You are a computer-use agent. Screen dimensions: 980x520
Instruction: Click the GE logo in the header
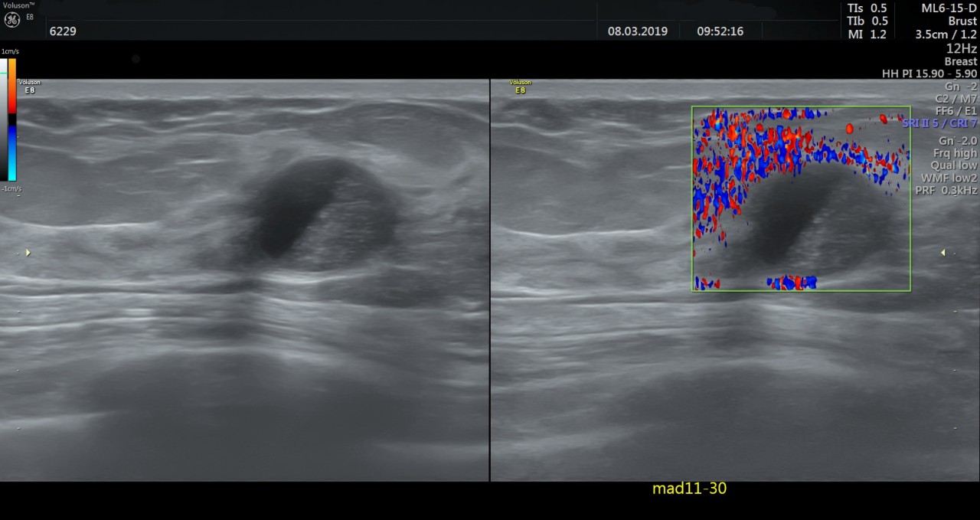click(11, 19)
